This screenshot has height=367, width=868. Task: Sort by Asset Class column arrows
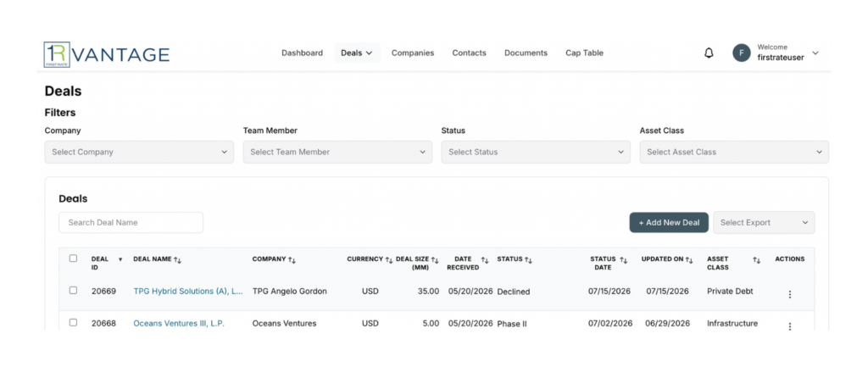(757, 259)
